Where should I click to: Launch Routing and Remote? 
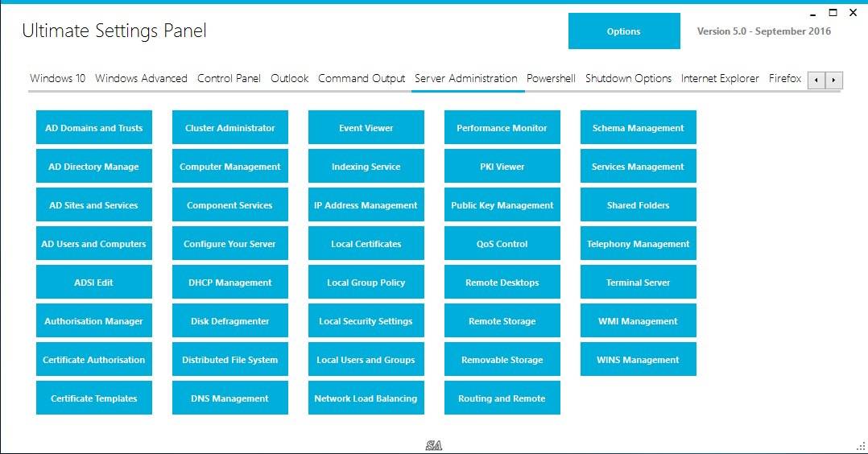[502, 398]
